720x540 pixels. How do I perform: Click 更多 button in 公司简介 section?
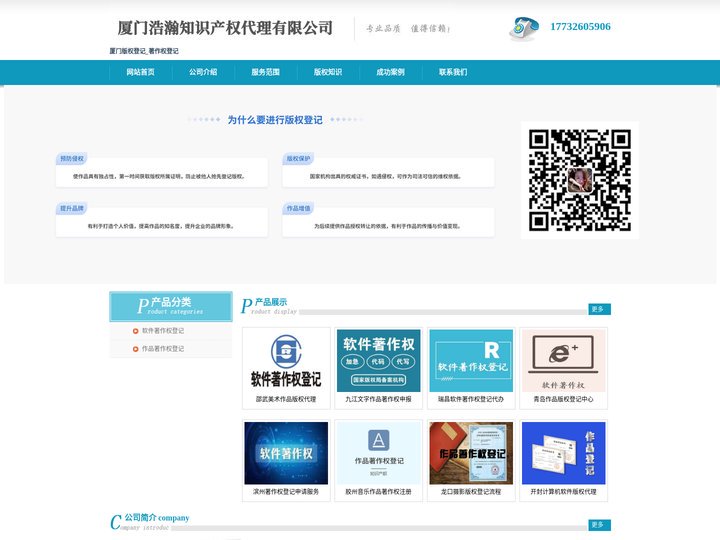pos(599,525)
